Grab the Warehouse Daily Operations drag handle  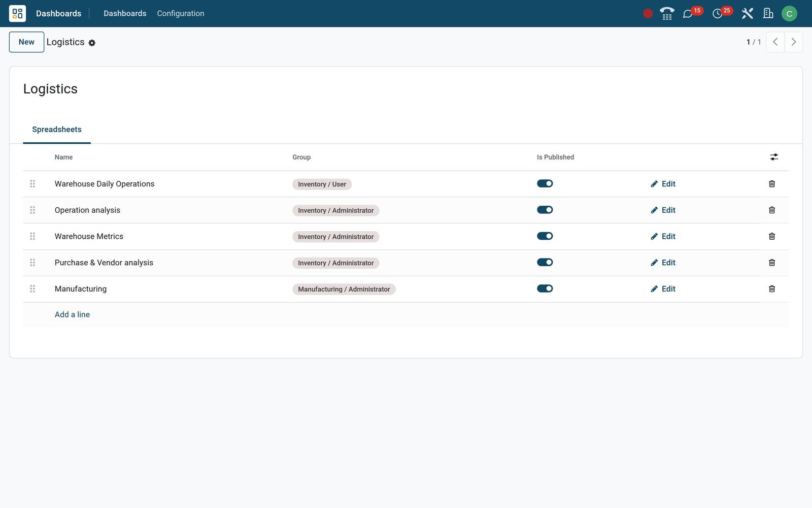(32, 184)
